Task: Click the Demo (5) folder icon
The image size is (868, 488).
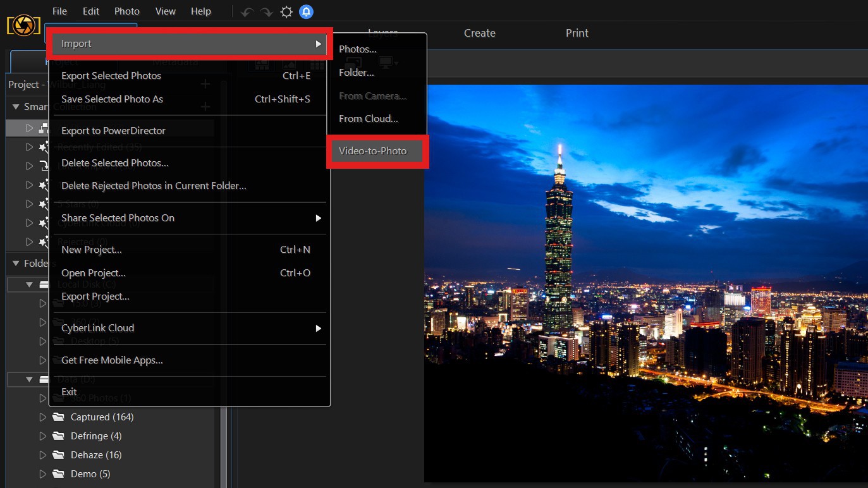Action: [59, 474]
